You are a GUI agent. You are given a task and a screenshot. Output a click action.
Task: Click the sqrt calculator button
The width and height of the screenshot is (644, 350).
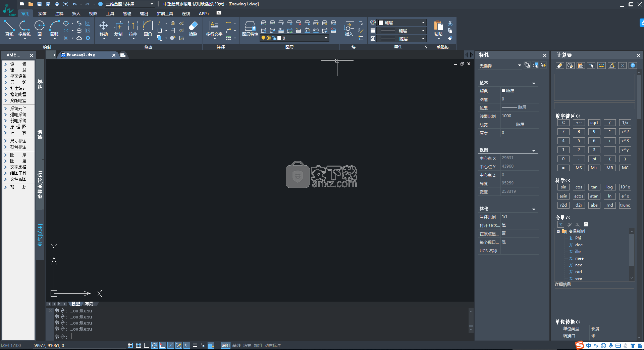coord(594,123)
